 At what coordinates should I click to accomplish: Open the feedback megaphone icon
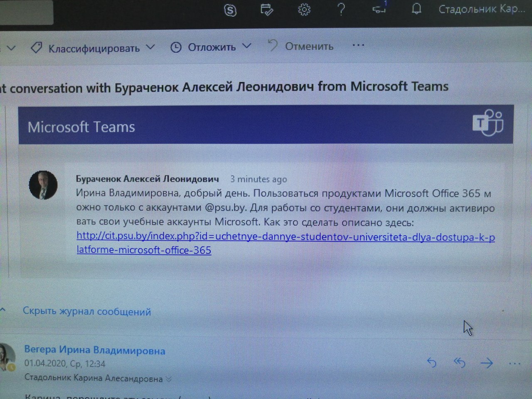[x=379, y=10]
